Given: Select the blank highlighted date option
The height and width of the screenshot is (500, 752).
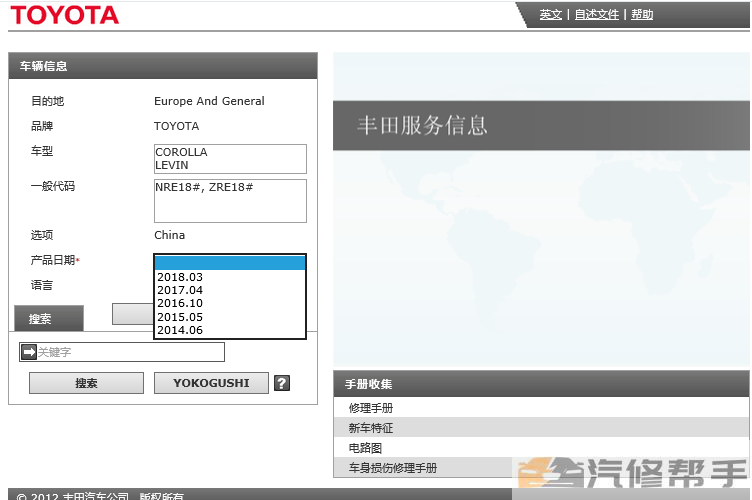Looking at the screenshot, I should [230, 263].
